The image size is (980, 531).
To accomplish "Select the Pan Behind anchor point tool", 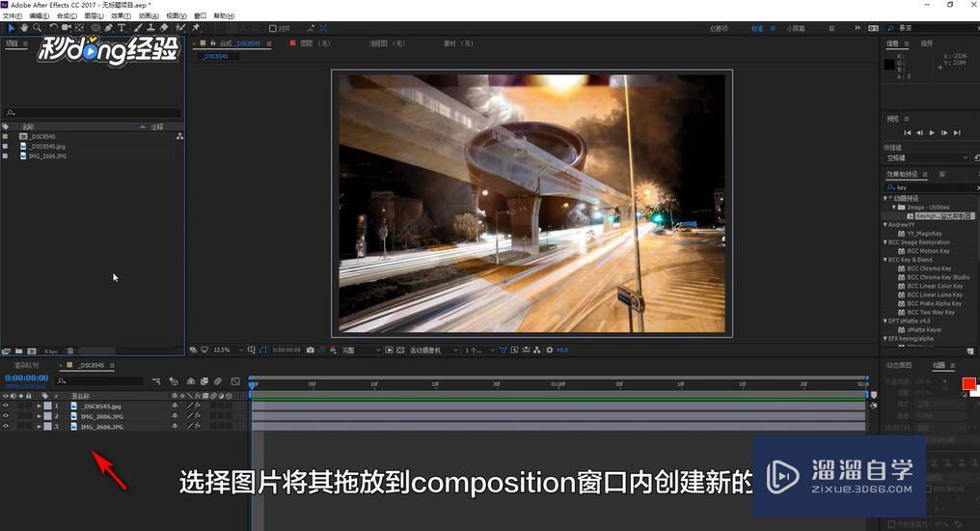I will (79, 28).
